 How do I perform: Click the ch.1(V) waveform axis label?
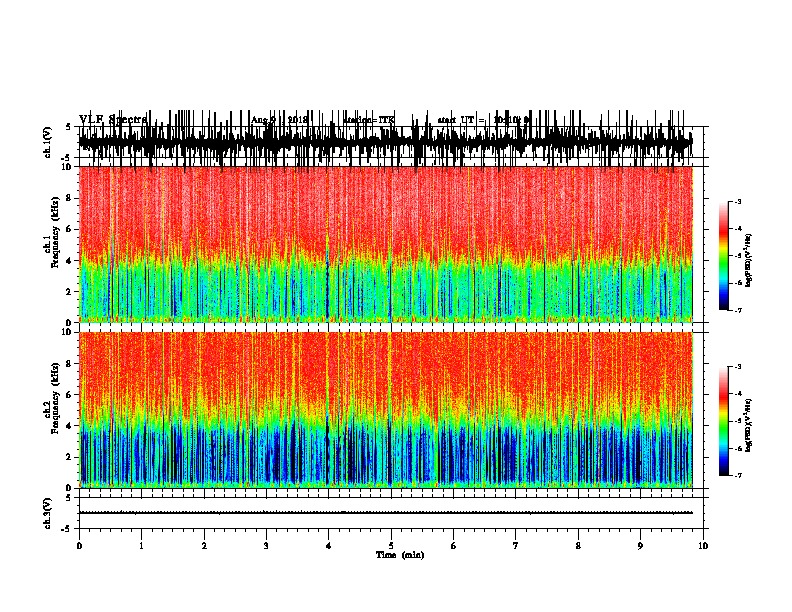pyautogui.click(x=48, y=142)
